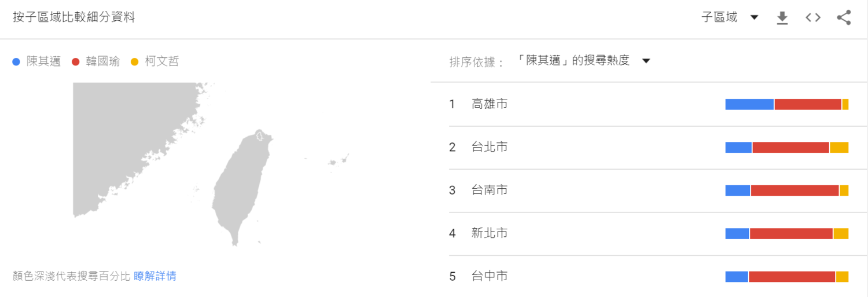
Task: Expand the 排序依據 sort dropdown arrow
Action: (x=646, y=61)
